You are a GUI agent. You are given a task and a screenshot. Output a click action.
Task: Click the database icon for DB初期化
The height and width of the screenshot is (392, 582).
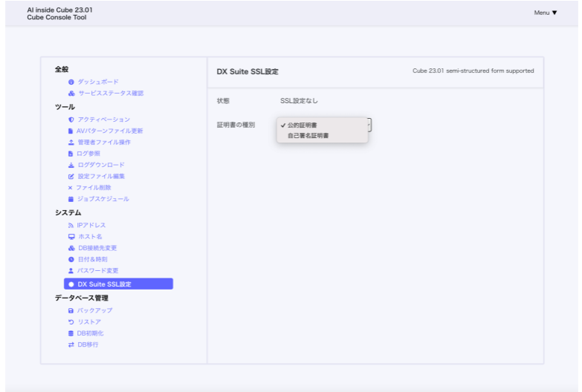[71, 333]
